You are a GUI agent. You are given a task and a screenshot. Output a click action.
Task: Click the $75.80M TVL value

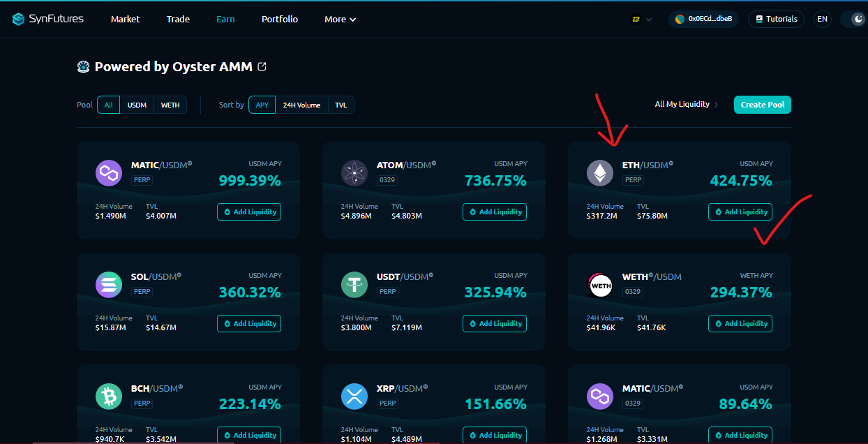point(652,216)
